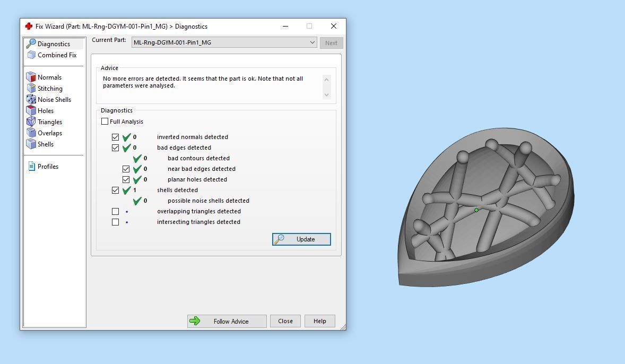Maximize the Fix Wizard window
625x364 pixels.
pyautogui.click(x=309, y=27)
